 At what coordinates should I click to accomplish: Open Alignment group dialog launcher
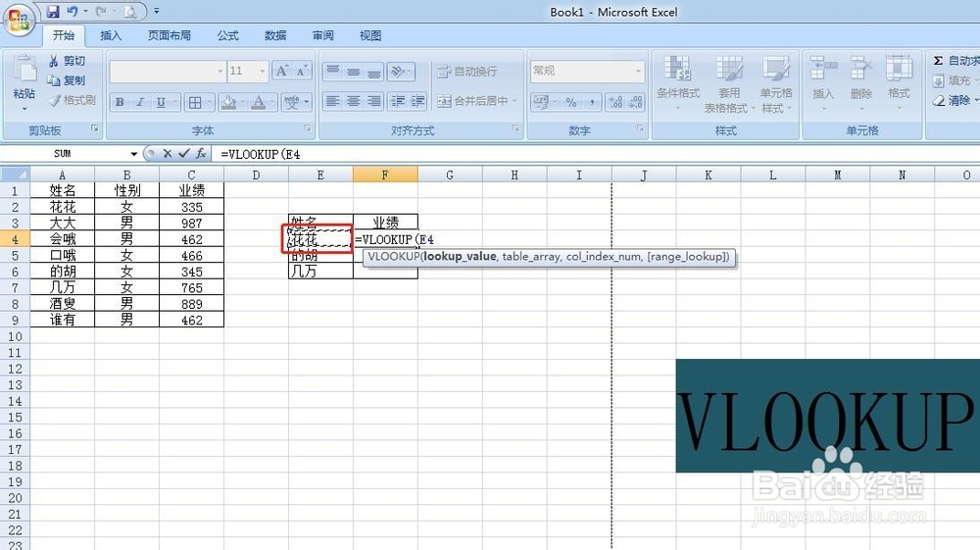[516, 128]
